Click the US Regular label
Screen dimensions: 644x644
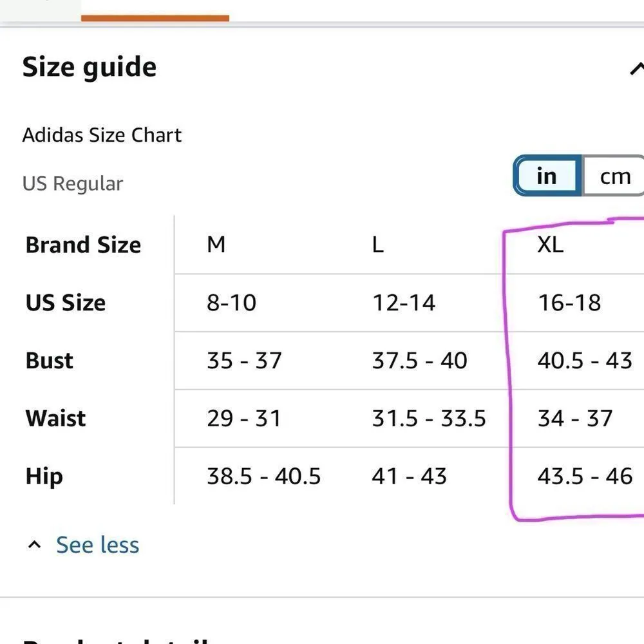(x=72, y=184)
